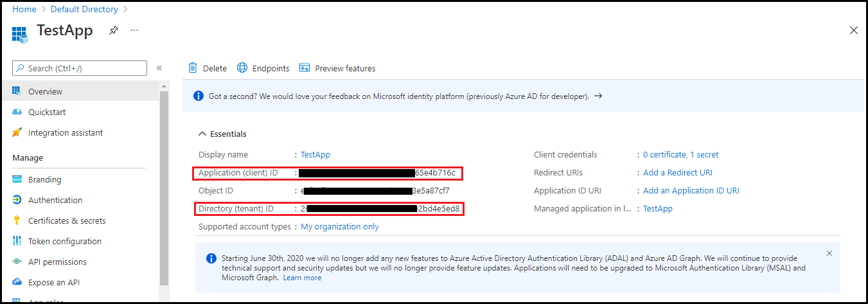Click the Overview grid icon in sidebar
The image size is (868, 304).
17,91
